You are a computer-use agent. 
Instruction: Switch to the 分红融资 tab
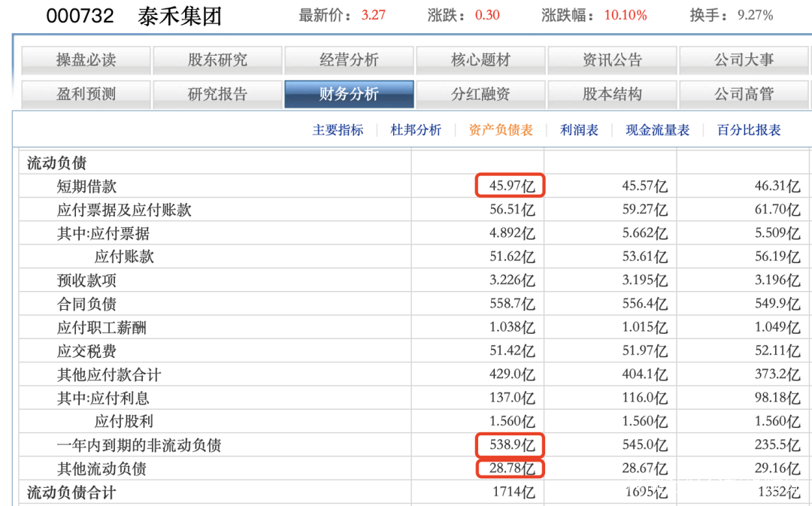pos(480,94)
